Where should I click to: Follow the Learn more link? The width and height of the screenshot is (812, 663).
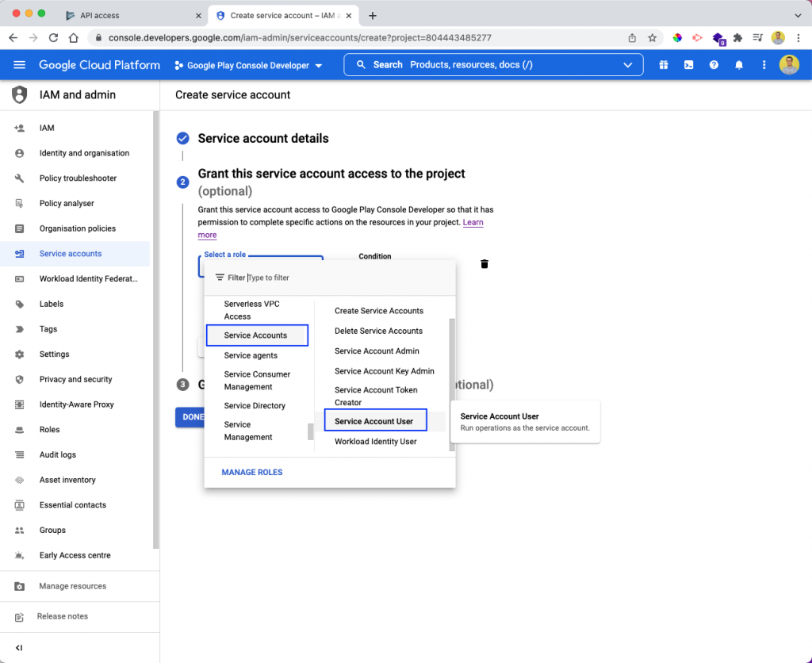click(x=473, y=222)
